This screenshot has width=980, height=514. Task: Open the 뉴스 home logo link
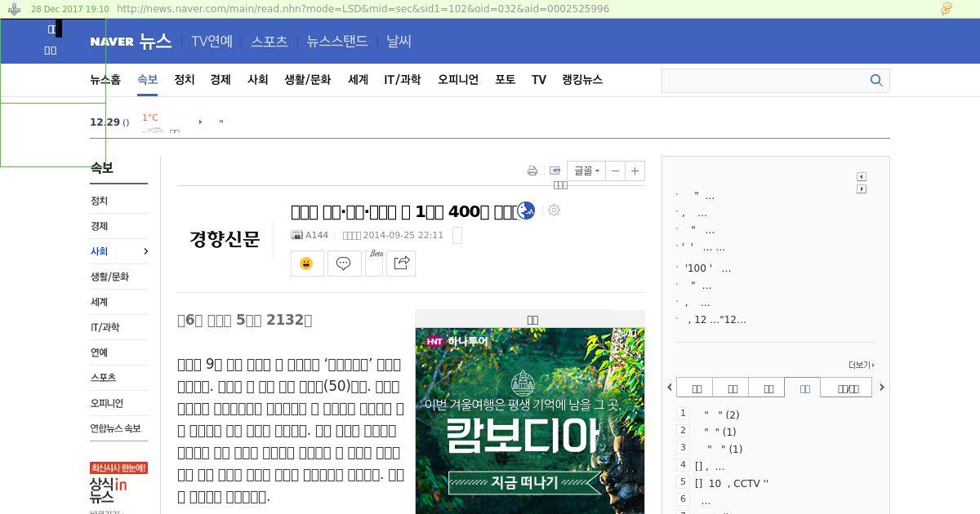pos(155,42)
